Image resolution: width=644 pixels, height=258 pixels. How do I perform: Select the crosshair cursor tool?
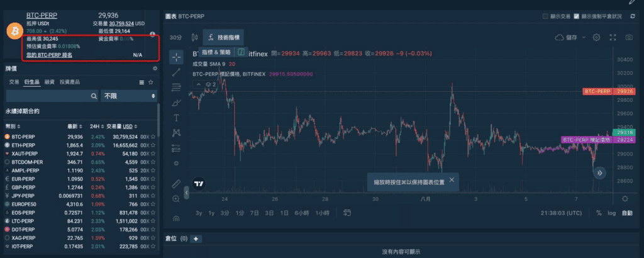click(x=176, y=57)
